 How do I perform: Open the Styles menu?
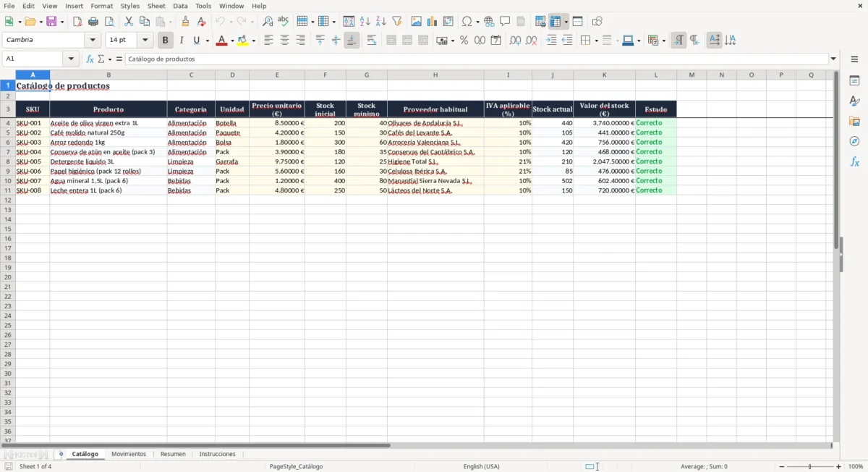pos(130,6)
